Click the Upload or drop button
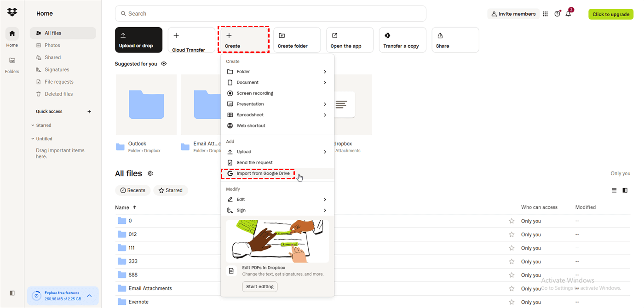This screenshot has height=308, width=644. pyautogui.click(x=138, y=40)
